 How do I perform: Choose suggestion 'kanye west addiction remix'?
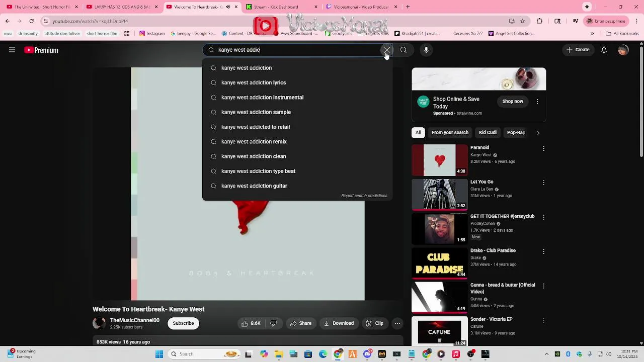(x=297, y=141)
